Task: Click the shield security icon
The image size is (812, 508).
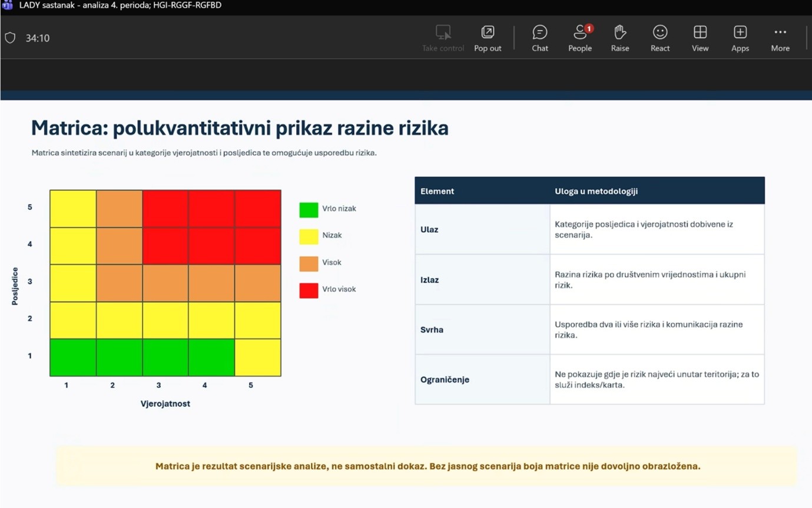Action: pyautogui.click(x=10, y=38)
